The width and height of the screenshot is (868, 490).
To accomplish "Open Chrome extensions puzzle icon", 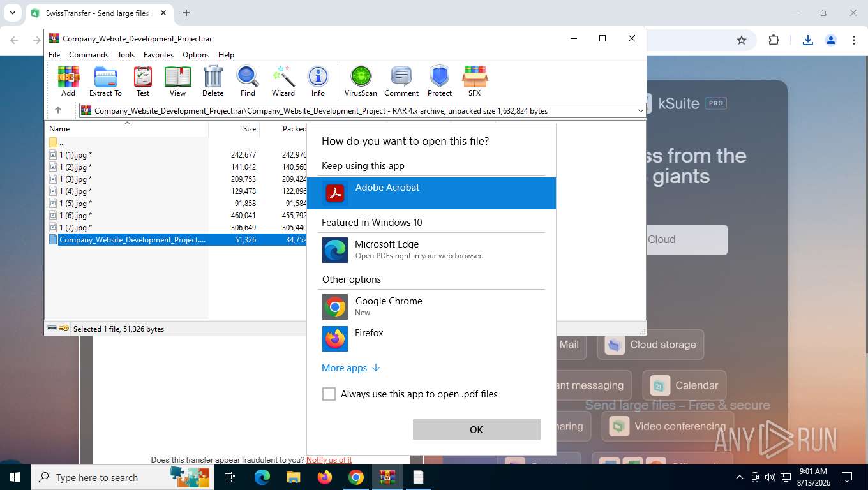I will [x=774, y=40].
